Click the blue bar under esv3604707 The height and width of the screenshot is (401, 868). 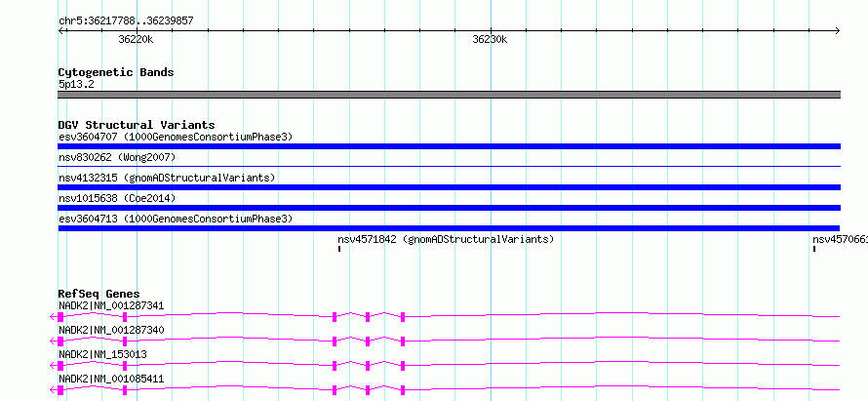(x=449, y=146)
